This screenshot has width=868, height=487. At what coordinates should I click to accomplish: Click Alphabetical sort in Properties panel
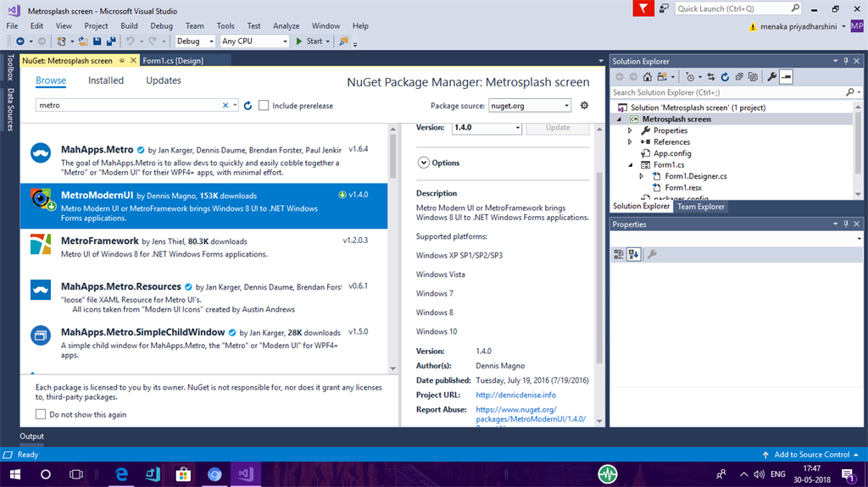pos(634,254)
